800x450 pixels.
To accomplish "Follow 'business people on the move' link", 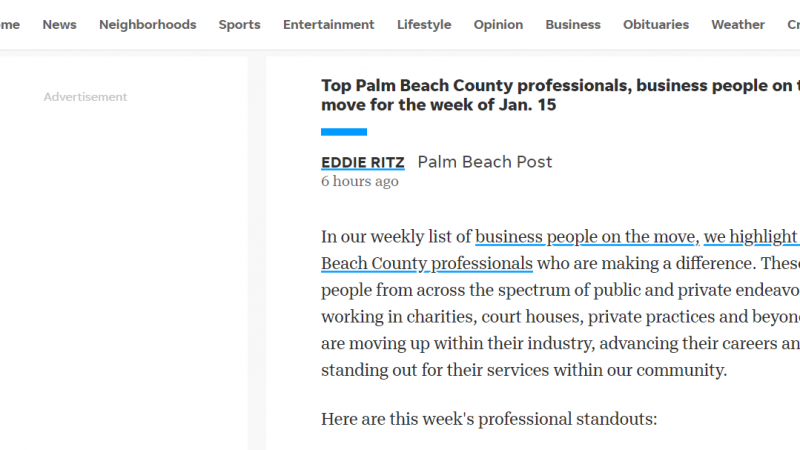I will coord(587,237).
